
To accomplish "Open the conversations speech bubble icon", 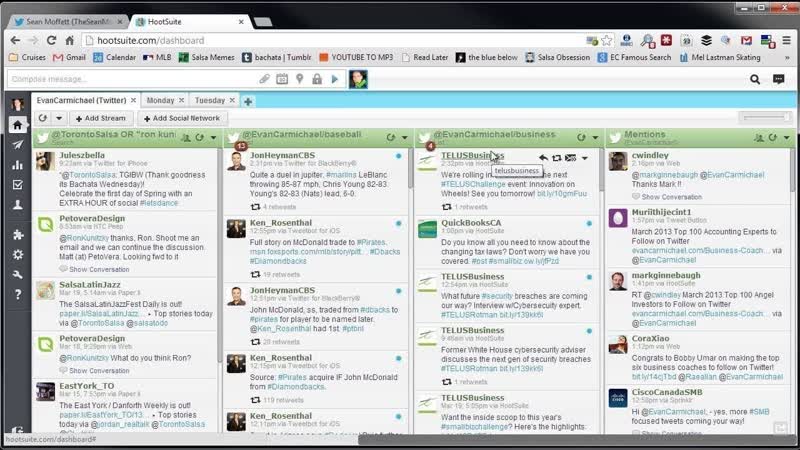I will 779,79.
